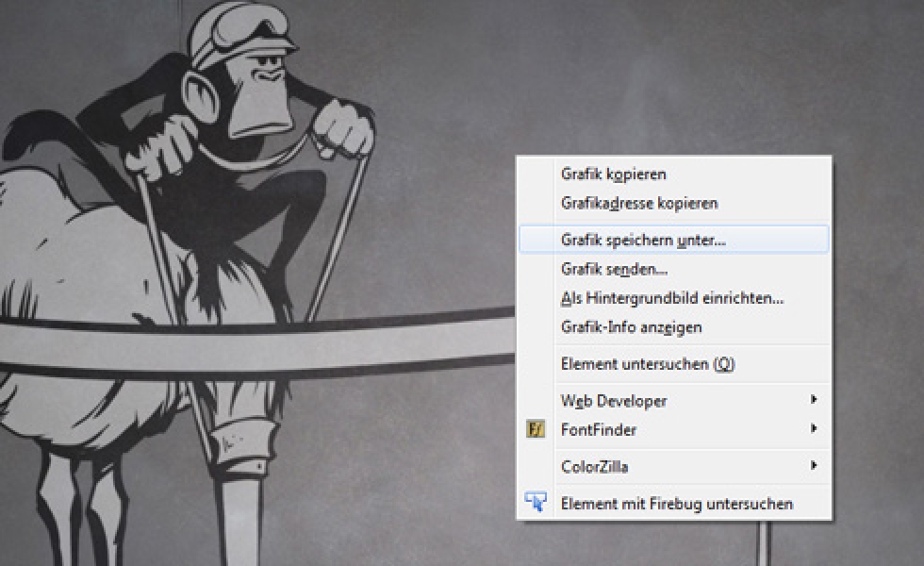924x566 pixels.
Task: Click 'Grafik speichern unter...' option
Action: click(x=643, y=241)
